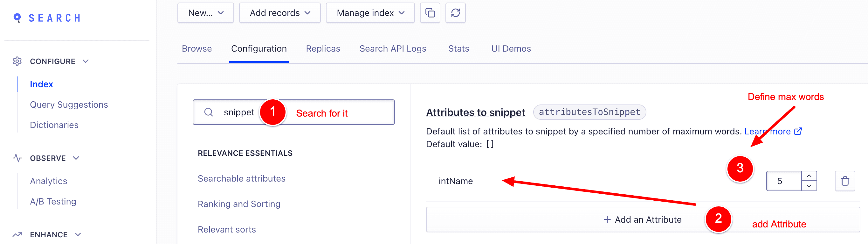Select Query Suggestions in the sidebar
The image size is (868, 244).
tap(69, 104)
